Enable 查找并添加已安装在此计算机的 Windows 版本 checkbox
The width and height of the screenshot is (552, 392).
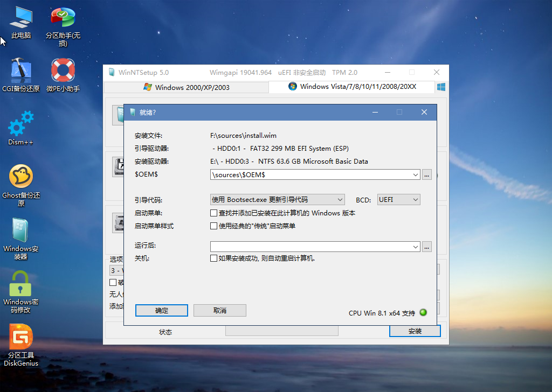(x=213, y=213)
